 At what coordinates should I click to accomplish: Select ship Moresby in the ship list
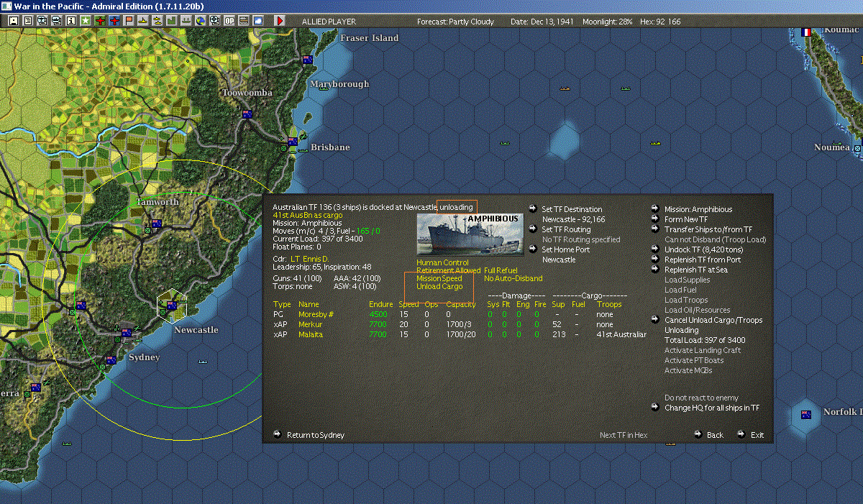tap(316, 315)
